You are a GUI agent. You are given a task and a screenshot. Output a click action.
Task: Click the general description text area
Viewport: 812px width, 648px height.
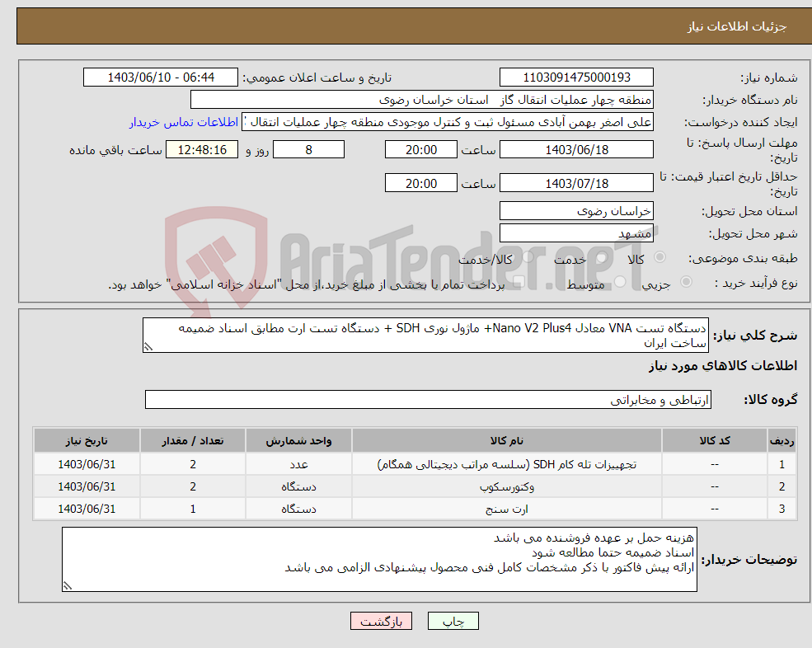point(425,336)
